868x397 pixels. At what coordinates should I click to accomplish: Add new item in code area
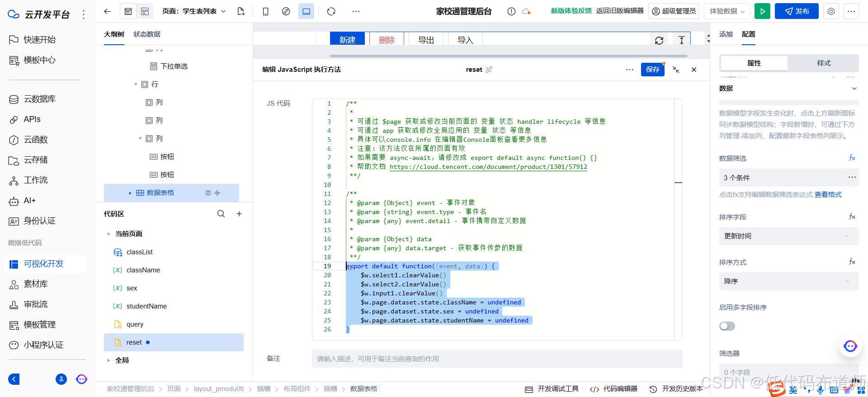pyautogui.click(x=239, y=214)
